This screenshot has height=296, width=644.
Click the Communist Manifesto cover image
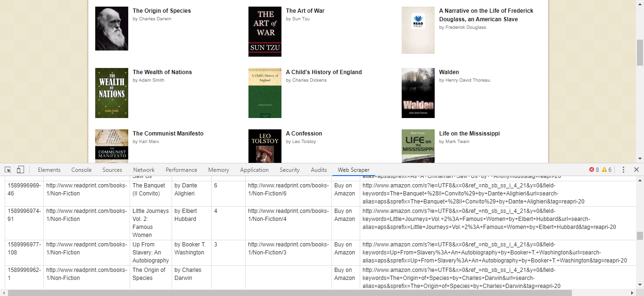click(112, 146)
